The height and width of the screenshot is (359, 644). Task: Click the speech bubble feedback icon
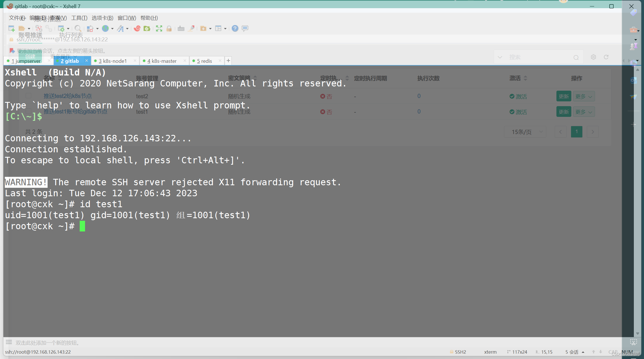(245, 28)
